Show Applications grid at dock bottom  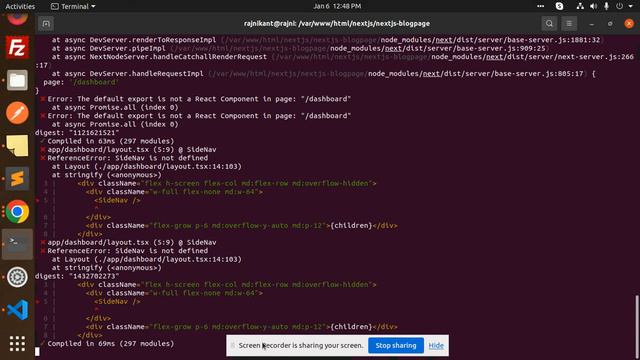[17, 343]
